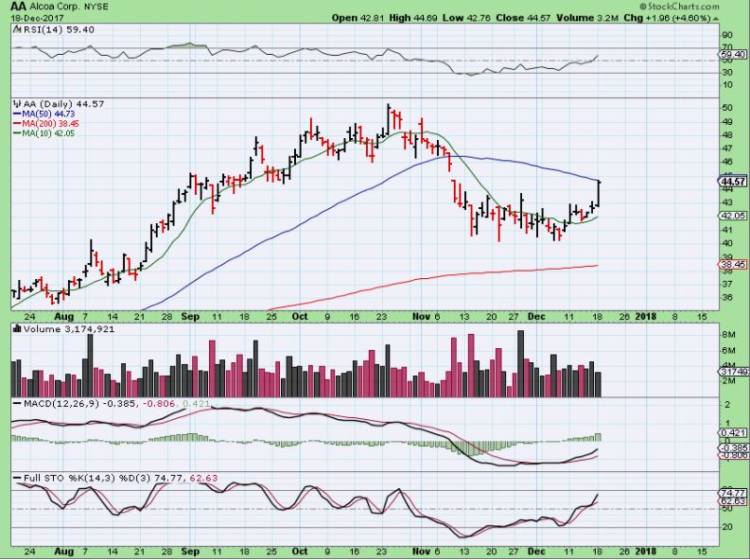
Task: Click the RSI(14) line icon
Action: coord(17,29)
